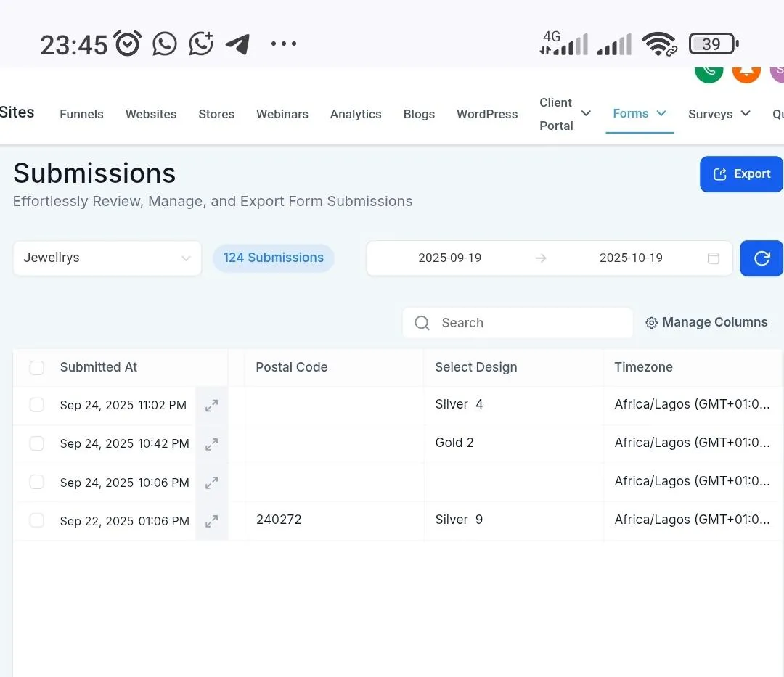Click the Gold 2 design cell
Viewport: 784px width, 677px height.
click(454, 443)
